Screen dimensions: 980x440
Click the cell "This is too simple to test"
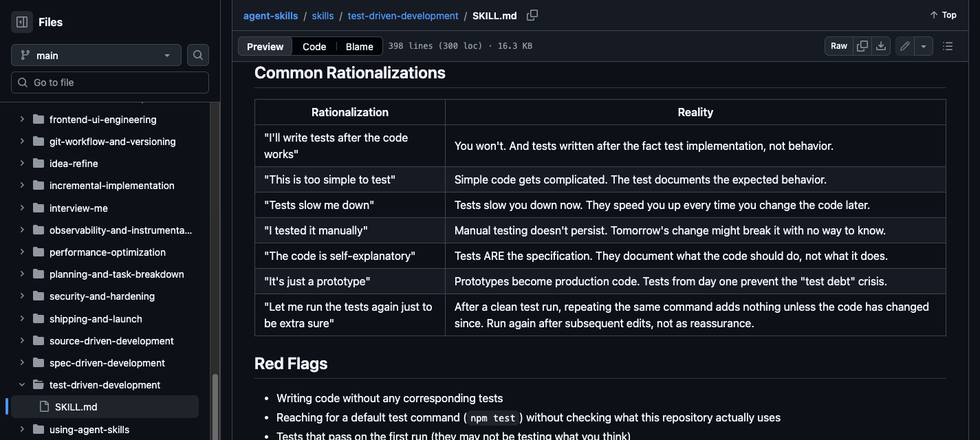pyautogui.click(x=350, y=179)
